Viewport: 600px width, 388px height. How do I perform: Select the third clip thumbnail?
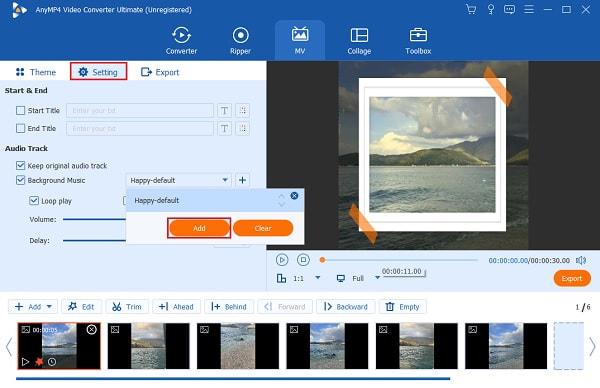pos(238,346)
